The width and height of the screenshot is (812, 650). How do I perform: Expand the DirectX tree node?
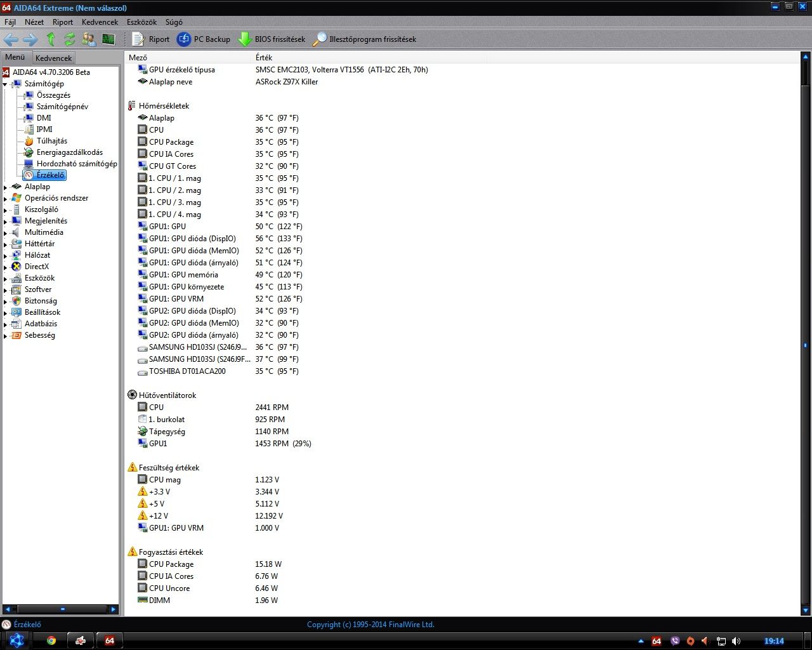point(6,267)
